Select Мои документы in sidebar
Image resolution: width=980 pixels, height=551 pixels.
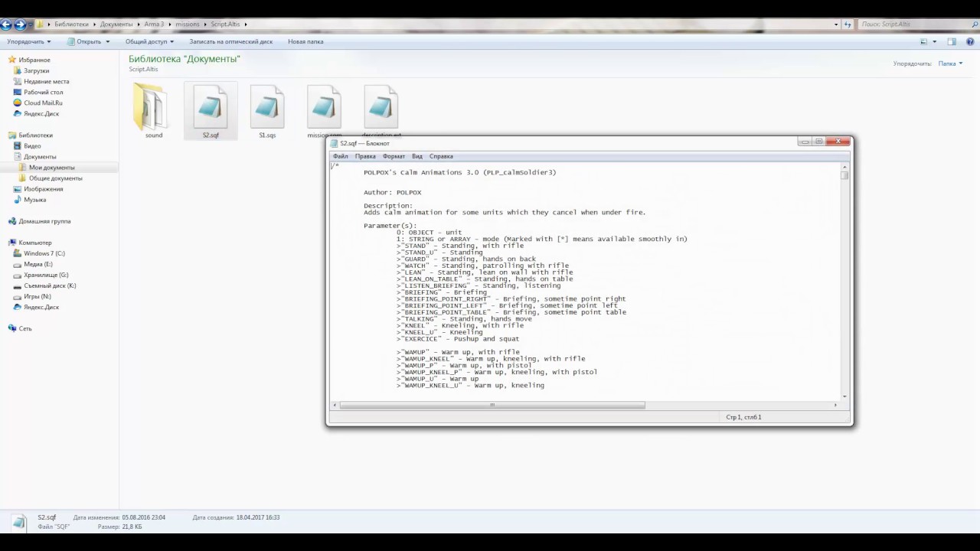coord(52,167)
